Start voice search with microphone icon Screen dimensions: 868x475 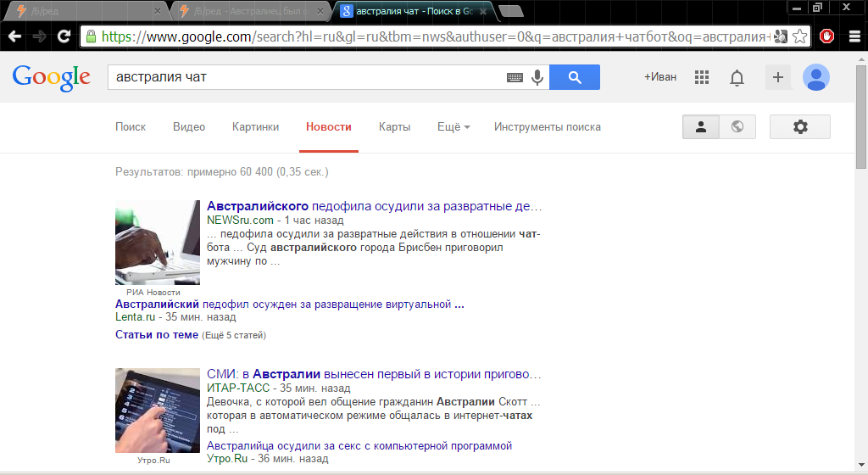(537, 77)
